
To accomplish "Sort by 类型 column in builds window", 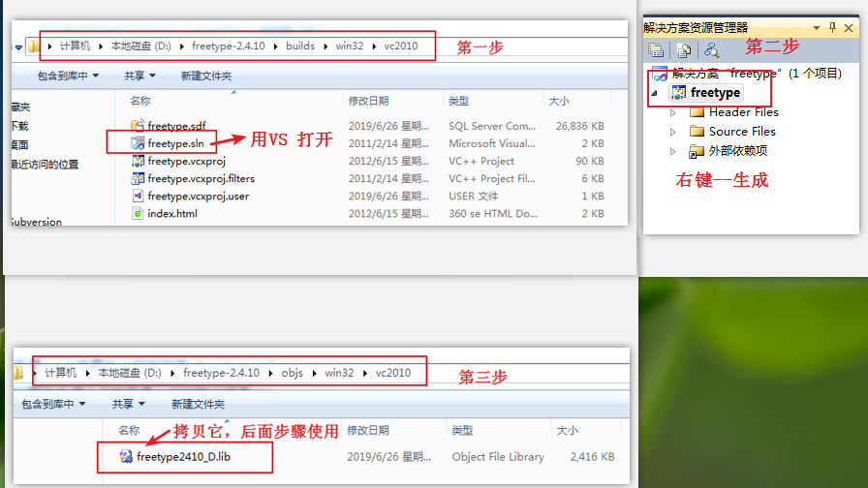I will (x=458, y=101).
